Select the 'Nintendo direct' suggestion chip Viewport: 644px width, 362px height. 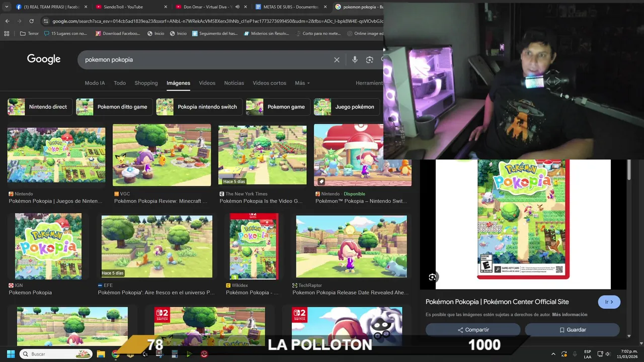40,107
